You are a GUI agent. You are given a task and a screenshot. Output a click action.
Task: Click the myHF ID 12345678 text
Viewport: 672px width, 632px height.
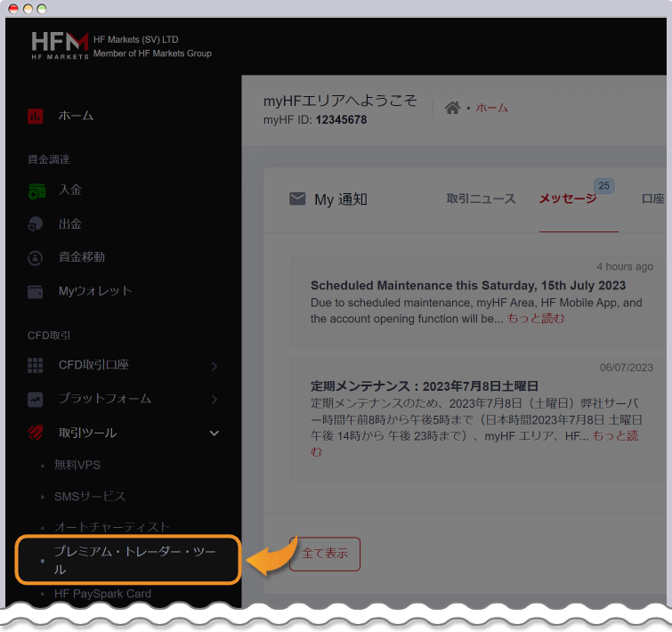315,119
